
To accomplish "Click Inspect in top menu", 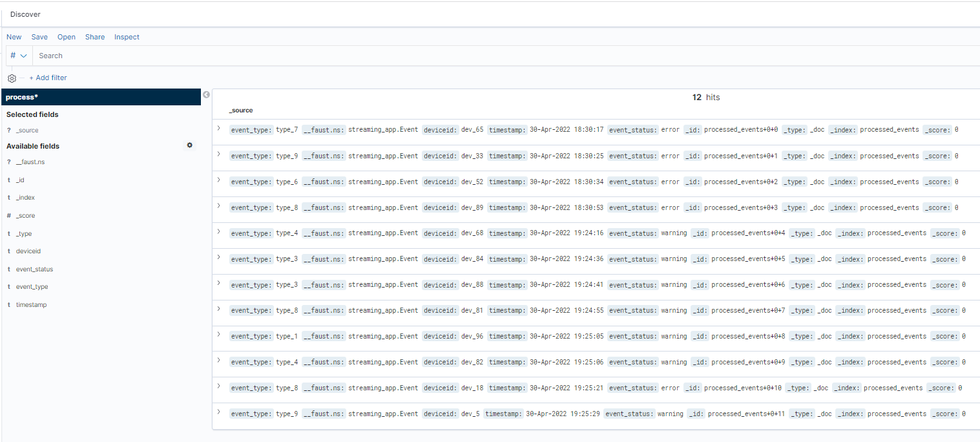I will 127,37.
